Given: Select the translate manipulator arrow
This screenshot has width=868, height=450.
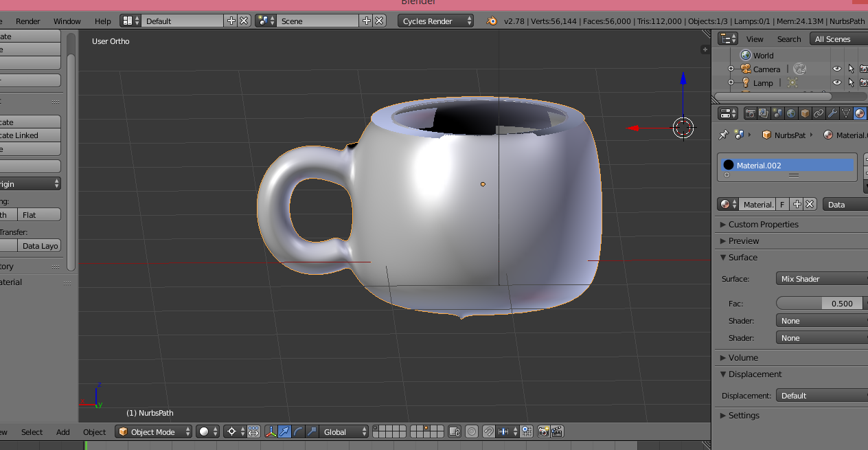Looking at the screenshot, I should click(x=284, y=432).
